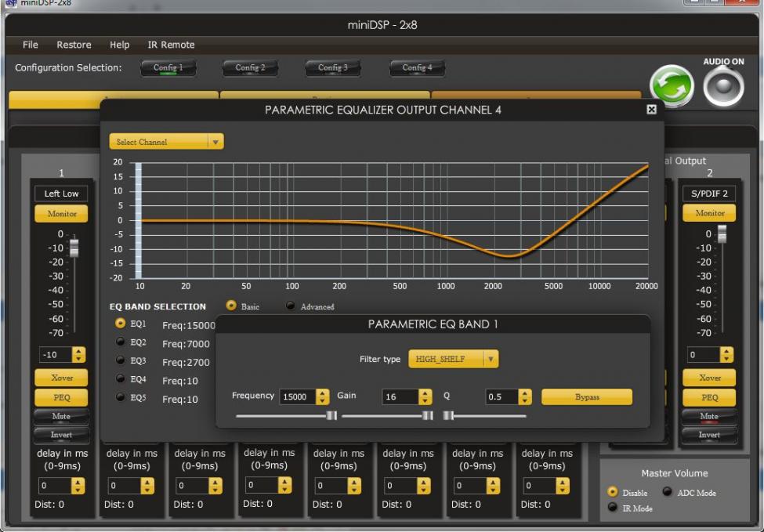Open the Select Channel dropdown
The image size is (764, 532).
(x=166, y=143)
